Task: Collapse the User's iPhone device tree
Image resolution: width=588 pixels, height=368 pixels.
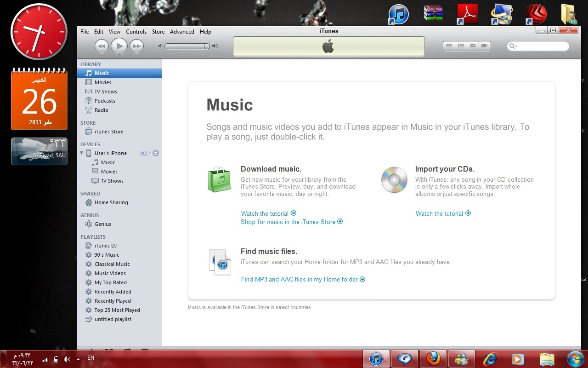Action: pyautogui.click(x=82, y=153)
